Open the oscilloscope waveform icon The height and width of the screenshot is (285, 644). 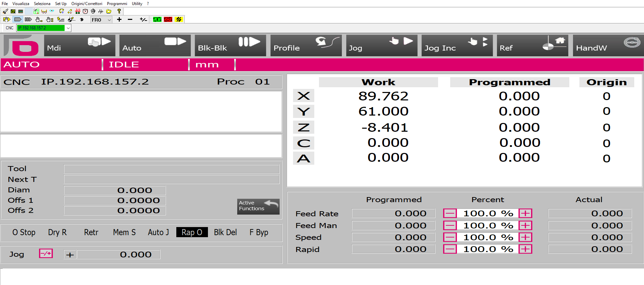[x=101, y=11]
